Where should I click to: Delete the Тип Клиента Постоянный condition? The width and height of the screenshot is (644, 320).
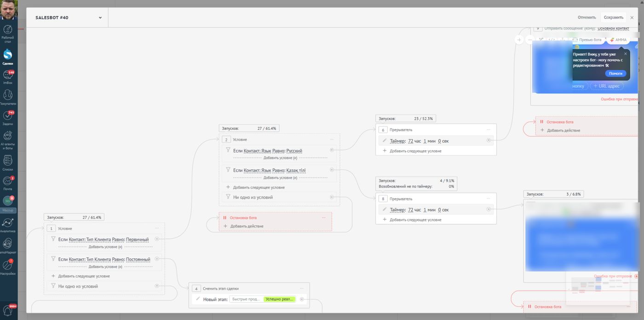tap(156, 259)
